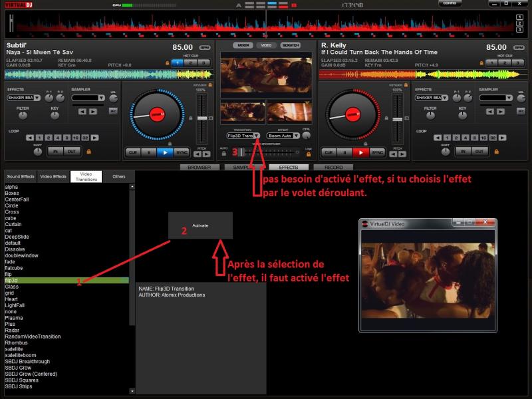Image resolution: width=532 pixels, height=399 pixels.
Task: Trigger hot cue 1 on left deck
Action: [178, 63]
